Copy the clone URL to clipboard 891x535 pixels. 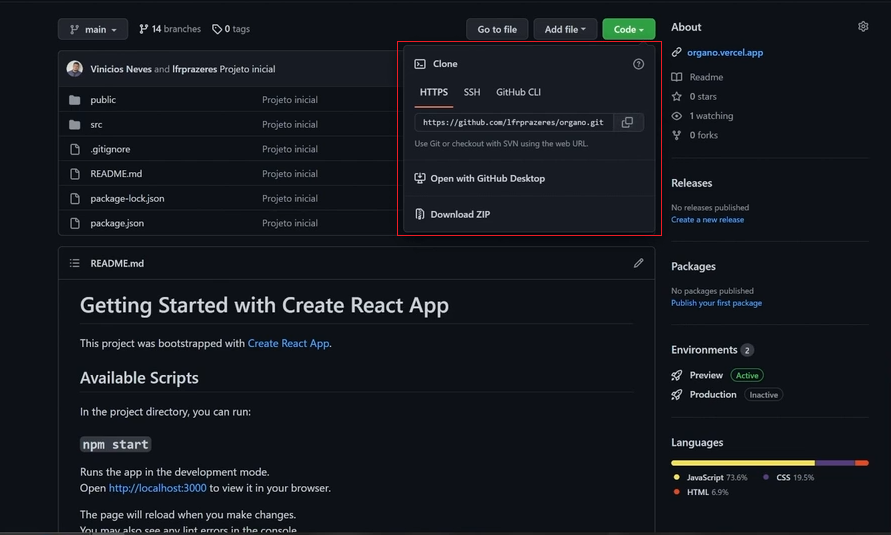[x=628, y=122]
